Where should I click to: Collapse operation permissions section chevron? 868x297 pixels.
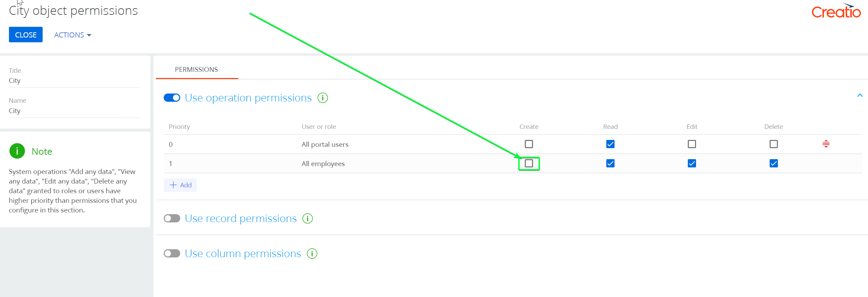[860, 96]
